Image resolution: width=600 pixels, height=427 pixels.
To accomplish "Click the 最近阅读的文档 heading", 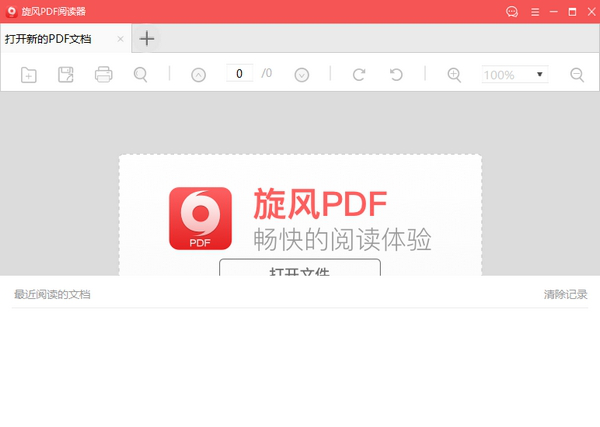I will [52, 294].
